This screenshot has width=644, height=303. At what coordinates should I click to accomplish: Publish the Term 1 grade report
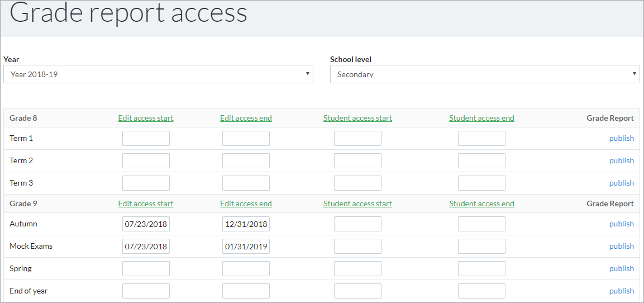click(x=622, y=139)
